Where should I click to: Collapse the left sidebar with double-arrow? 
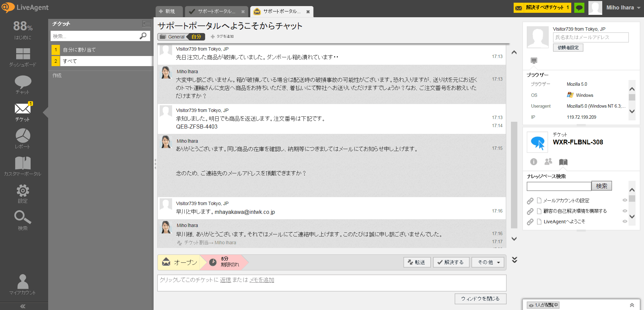pos(23,306)
